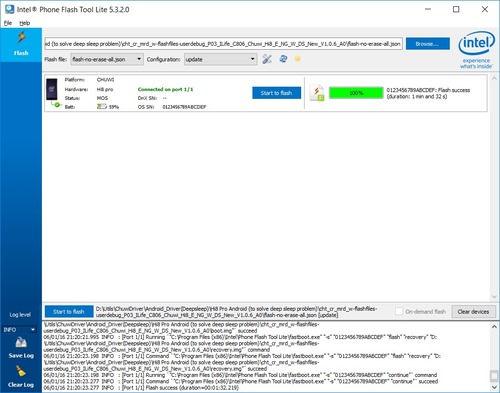This screenshot has height=393, width=500.
Task: Click the Flash success duration message
Action: click(x=428, y=93)
